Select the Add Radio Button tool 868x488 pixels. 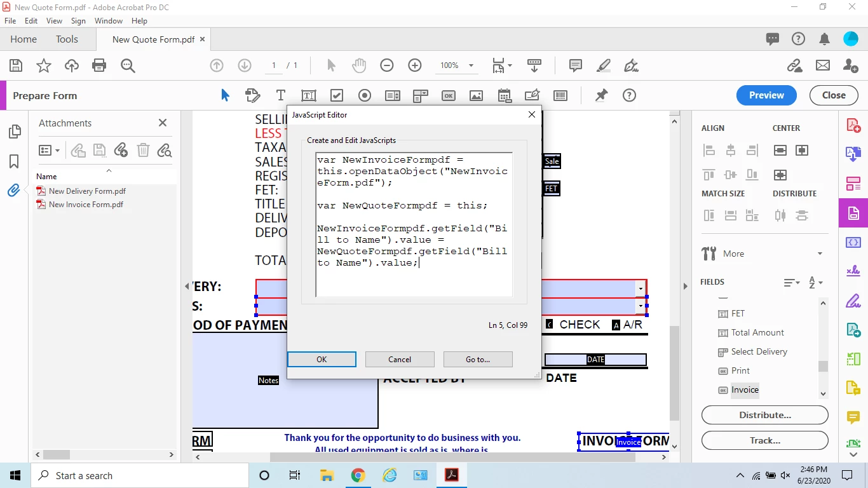click(x=365, y=95)
